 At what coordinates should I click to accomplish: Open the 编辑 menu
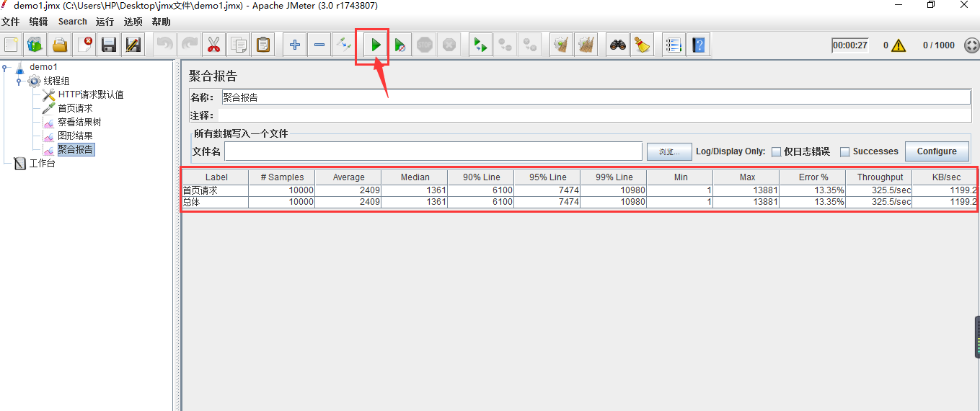coord(38,22)
